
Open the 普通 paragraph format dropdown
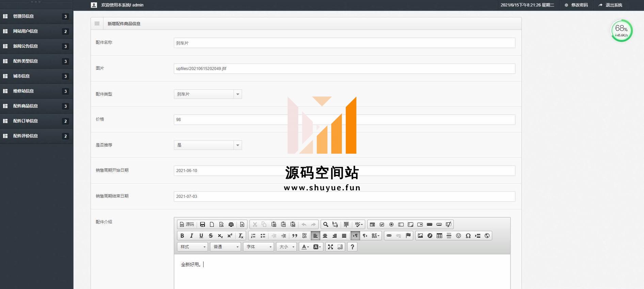click(225, 247)
